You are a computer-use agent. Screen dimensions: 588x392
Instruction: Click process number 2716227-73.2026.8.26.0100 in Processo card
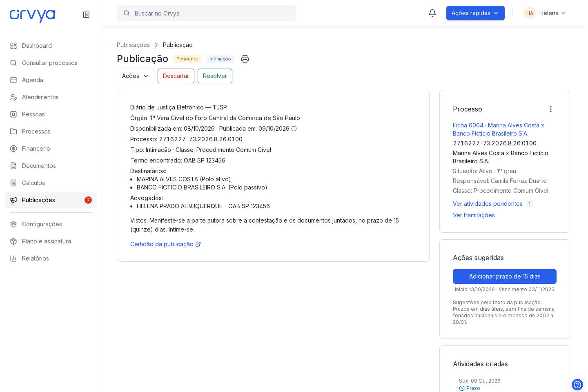click(x=494, y=143)
